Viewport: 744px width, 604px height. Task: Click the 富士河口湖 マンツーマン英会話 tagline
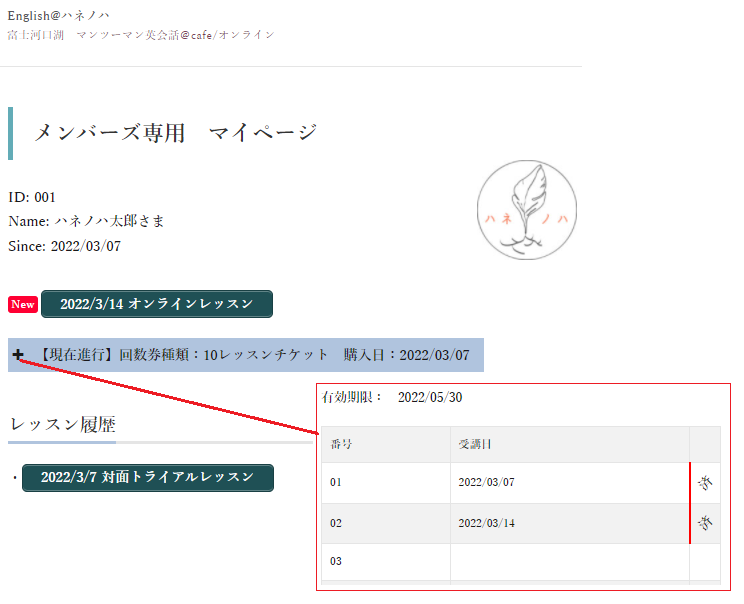point(140,35)
